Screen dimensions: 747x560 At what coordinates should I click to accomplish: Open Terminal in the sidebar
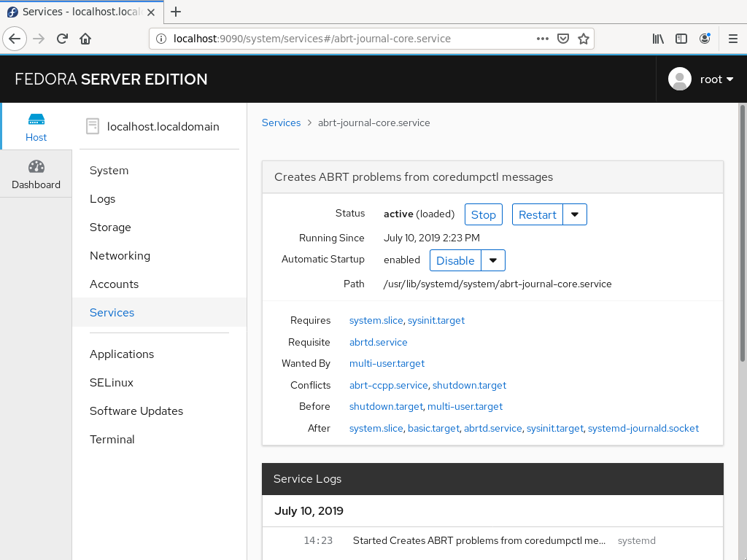pyautogui.click(x=112, y=440)
